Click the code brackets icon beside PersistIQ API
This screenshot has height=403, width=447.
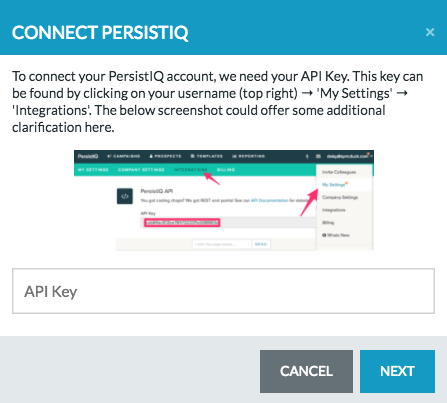(x=125, y=196)
